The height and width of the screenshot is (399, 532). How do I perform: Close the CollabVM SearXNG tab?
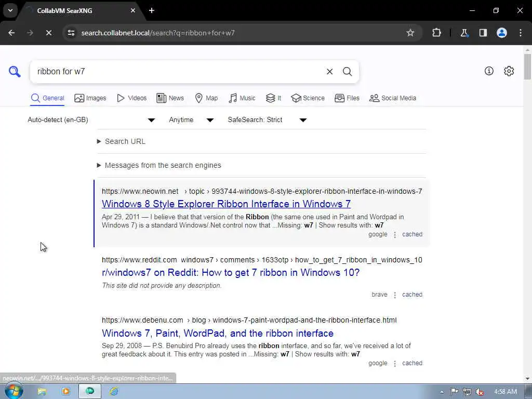click(133, 10)
